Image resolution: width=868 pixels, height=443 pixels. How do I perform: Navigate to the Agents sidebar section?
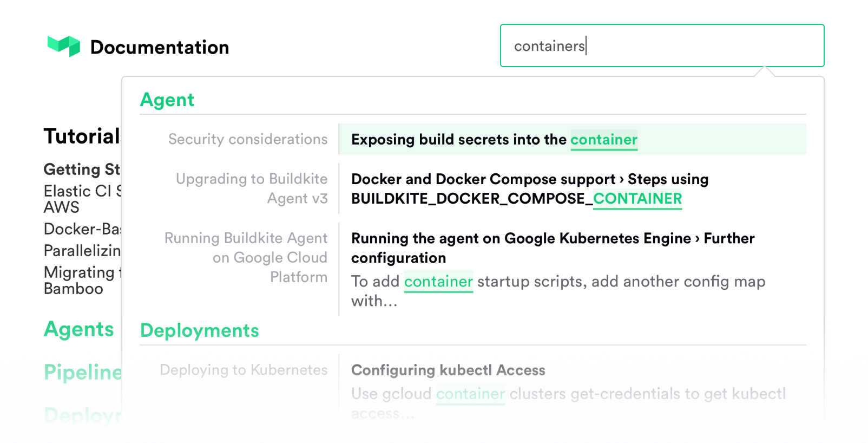pyautogui.click(x=79, y=329)
